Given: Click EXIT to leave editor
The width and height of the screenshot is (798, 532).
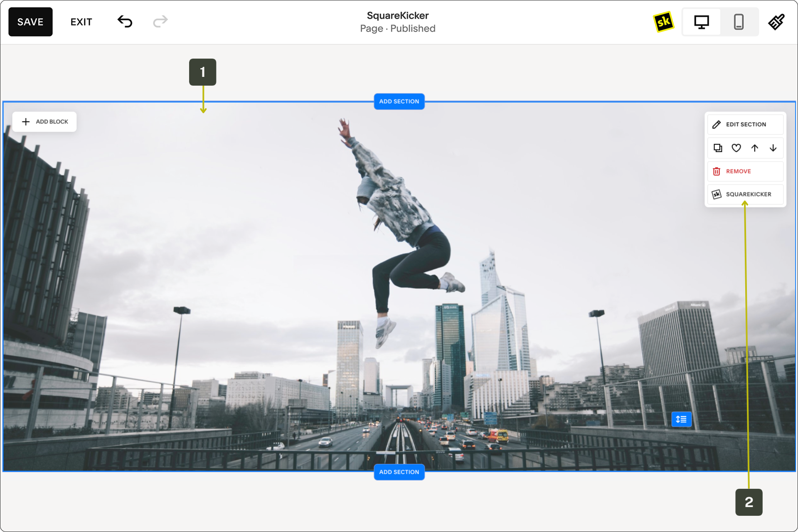Looking at the screenshot, I should [x=81, y=22].
